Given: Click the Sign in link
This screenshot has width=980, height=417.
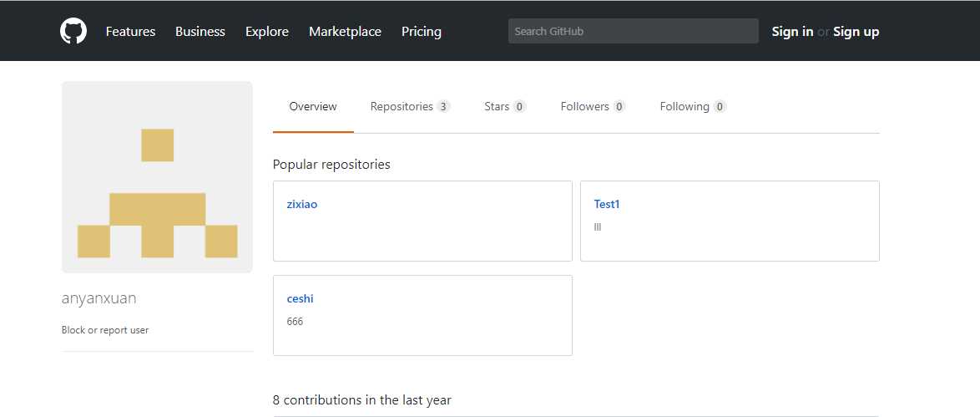Looking at the screenshot, I should [x=792, y=32].
